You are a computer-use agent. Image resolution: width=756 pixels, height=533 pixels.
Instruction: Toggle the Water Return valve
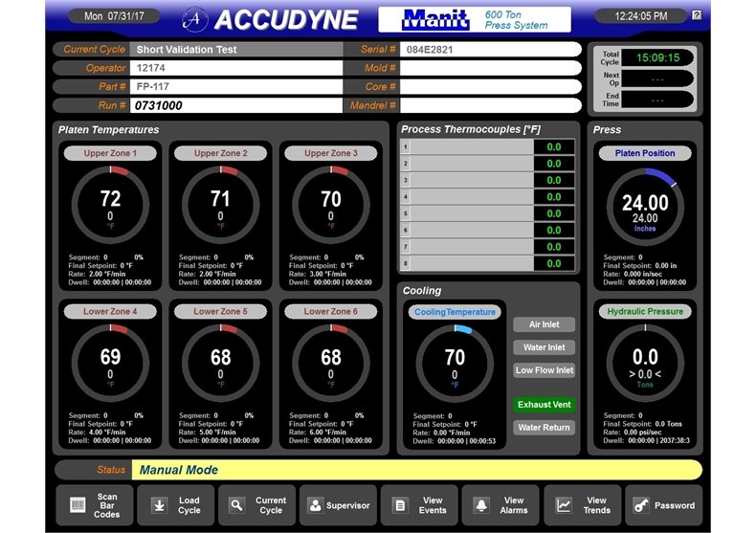(x=545, y=428)
